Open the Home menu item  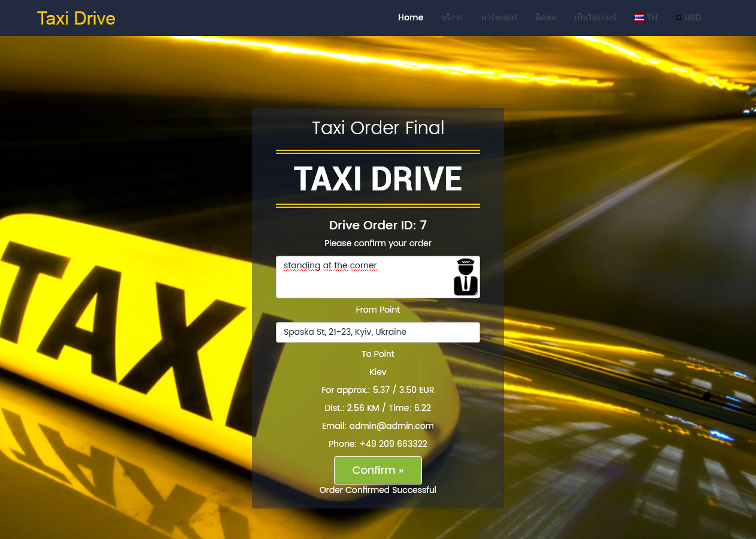click(411, 17)
